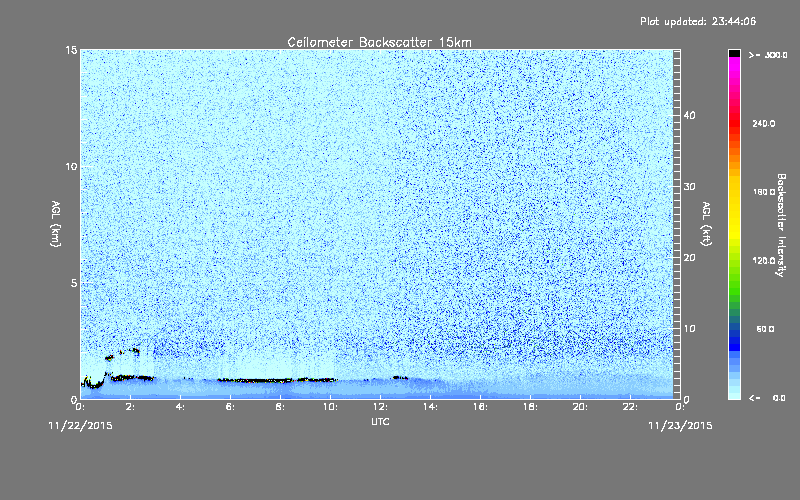Click the '10:' UTC hour tick label
The height and width of the screenshot is (500, 800).
331,407
